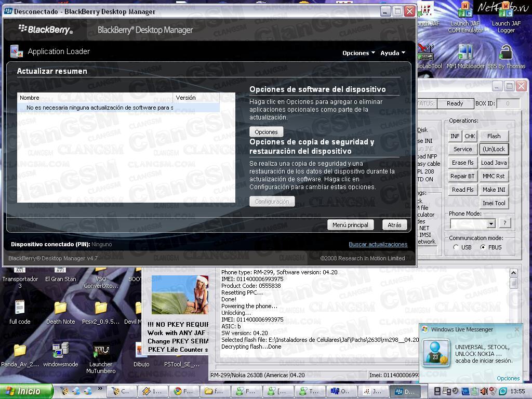Click the volume speaker icon in system tray

[x=485, y=391]
